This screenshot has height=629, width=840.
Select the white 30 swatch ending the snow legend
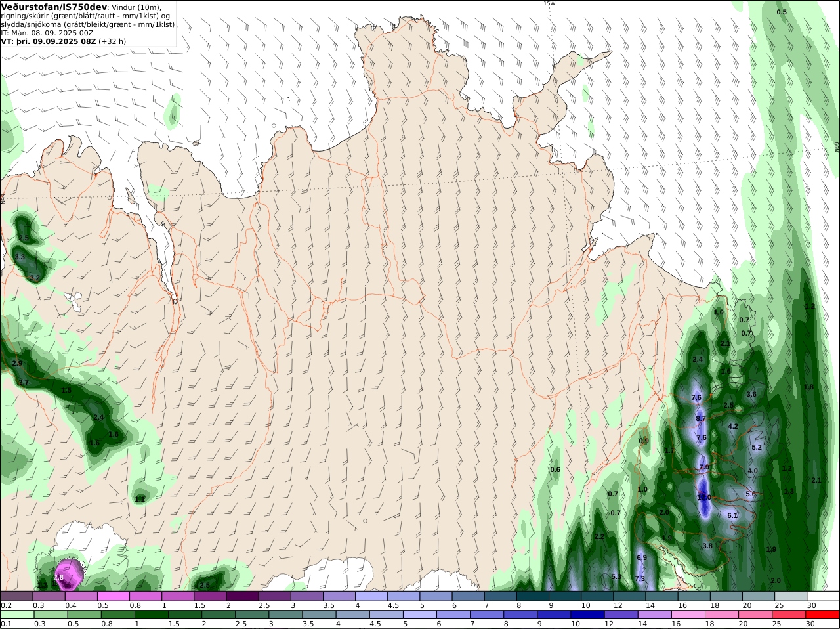823,596
